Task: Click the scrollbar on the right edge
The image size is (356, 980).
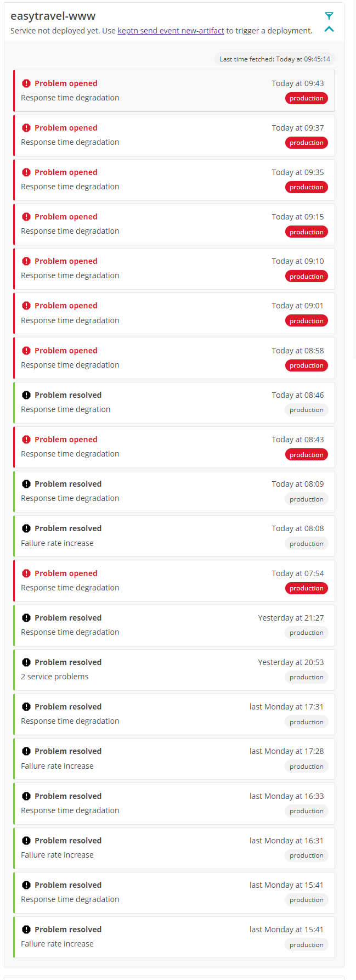Action: pos(353,219)
